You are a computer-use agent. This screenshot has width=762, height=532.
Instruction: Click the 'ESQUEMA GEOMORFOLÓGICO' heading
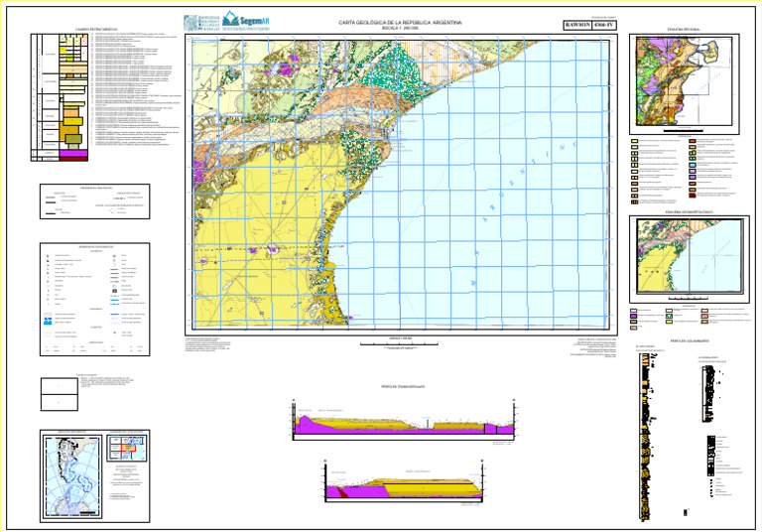coord(690,212)
